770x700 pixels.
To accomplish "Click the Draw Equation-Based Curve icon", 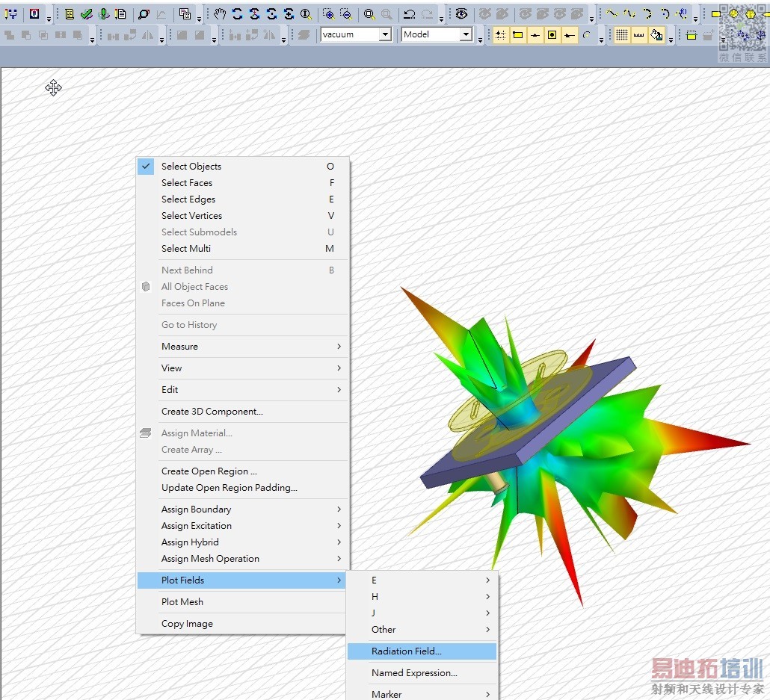I will point(682,13).
